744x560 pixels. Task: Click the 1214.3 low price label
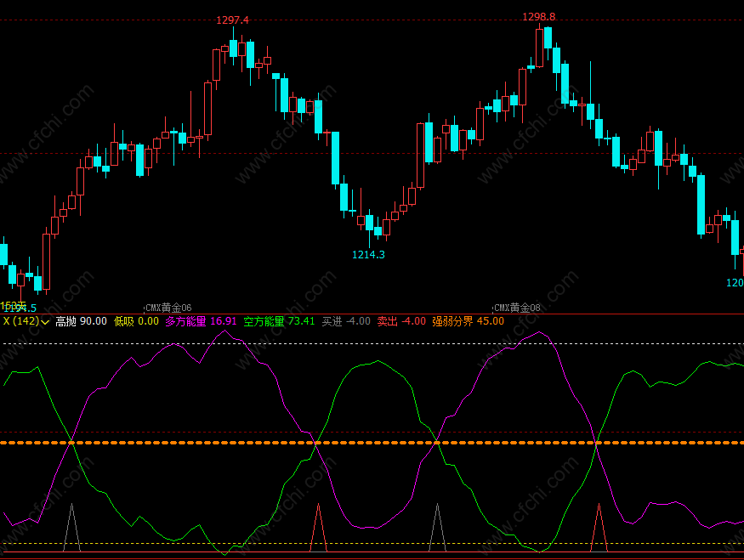click(368, 255)
